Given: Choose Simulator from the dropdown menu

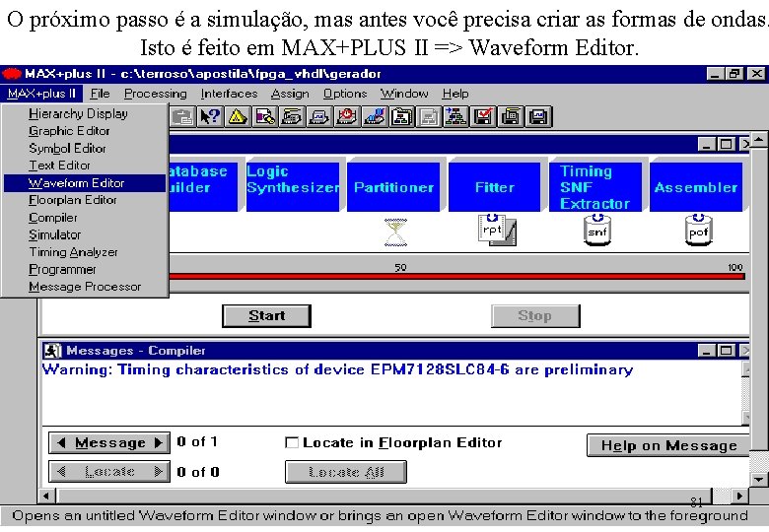Looking at the screenshot, I should pos(85,234).
